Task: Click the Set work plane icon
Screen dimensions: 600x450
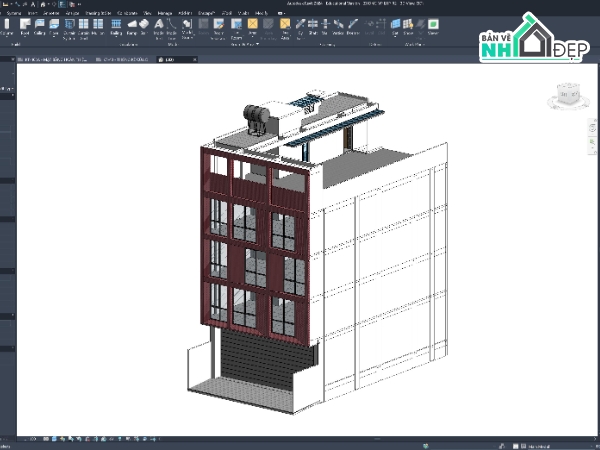Action: [x=395, y=27]
